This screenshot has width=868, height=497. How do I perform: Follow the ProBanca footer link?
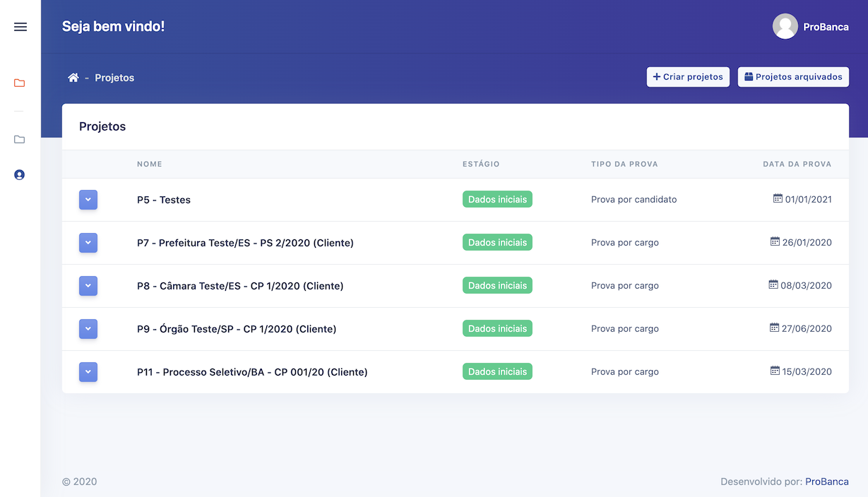pyautogui.click(x=826, y=481)
